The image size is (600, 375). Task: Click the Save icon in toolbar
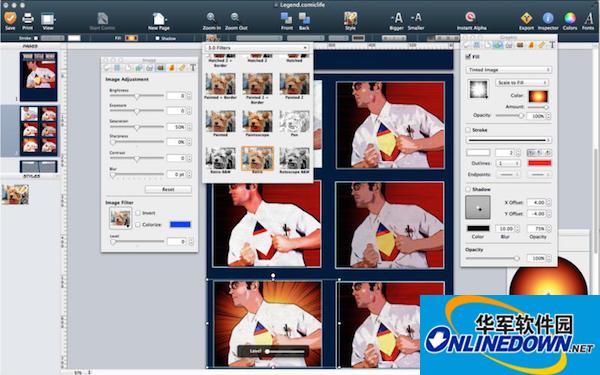10,19
